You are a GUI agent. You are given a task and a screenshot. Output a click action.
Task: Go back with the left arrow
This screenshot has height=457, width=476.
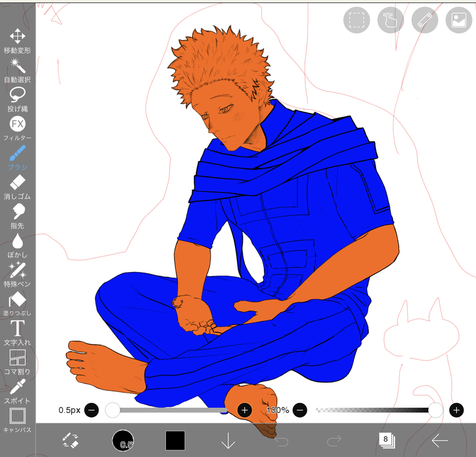(x=440, y=440)
